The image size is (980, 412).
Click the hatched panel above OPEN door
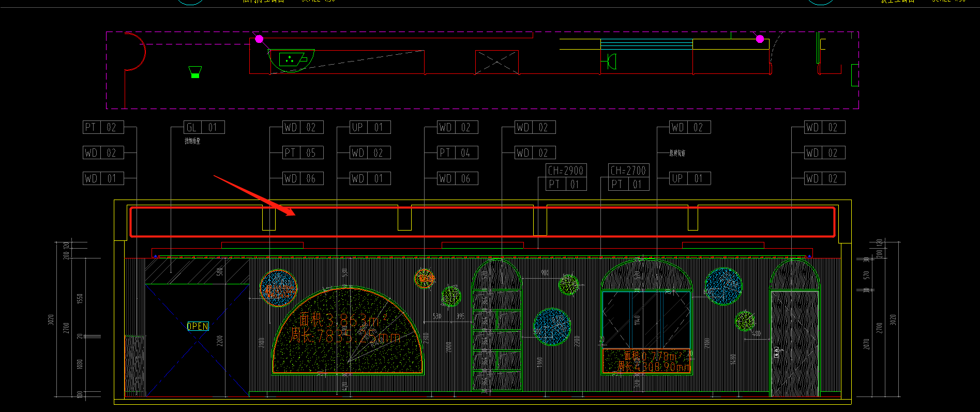click(x=197, y=271)
